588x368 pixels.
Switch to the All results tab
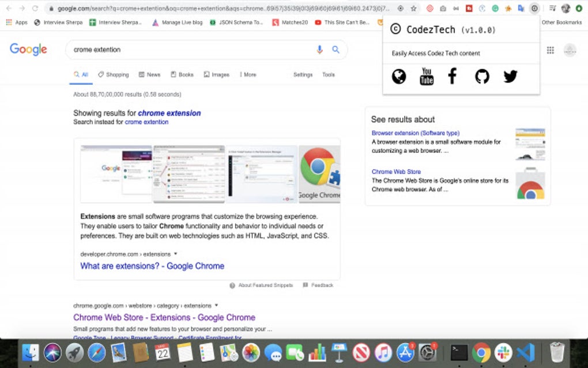point(81,74)
